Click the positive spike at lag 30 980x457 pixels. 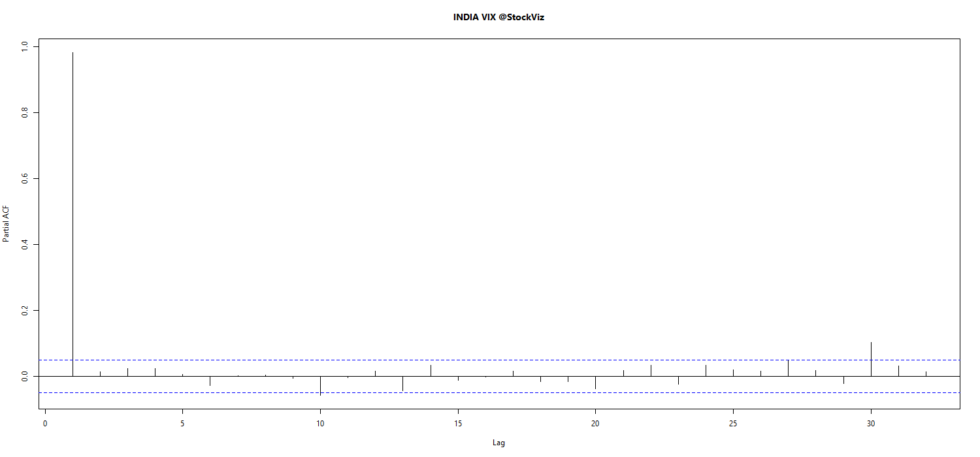point(871,359)
